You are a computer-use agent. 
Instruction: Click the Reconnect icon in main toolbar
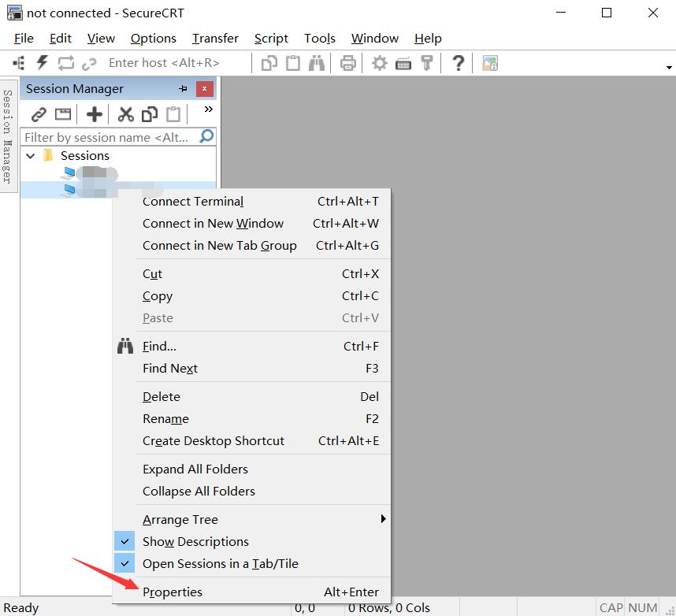[66, 63]
